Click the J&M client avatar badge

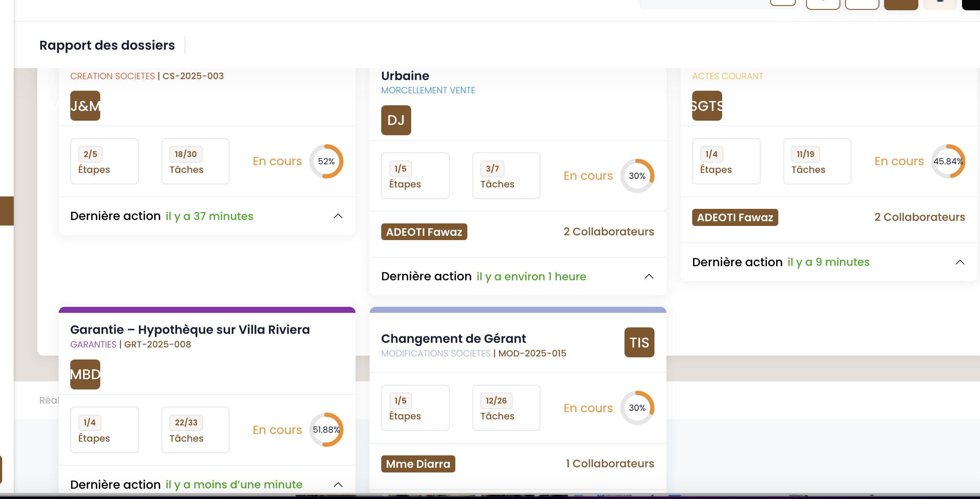(x=85, y=106)
